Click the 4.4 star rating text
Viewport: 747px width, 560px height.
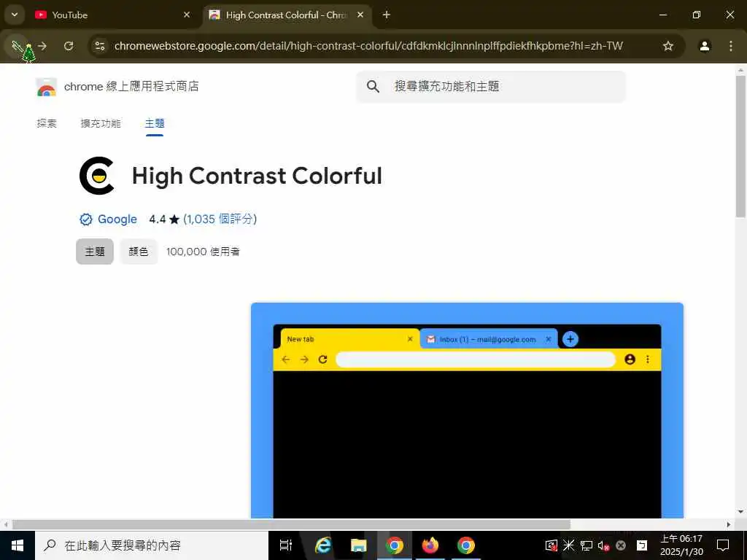164,219
